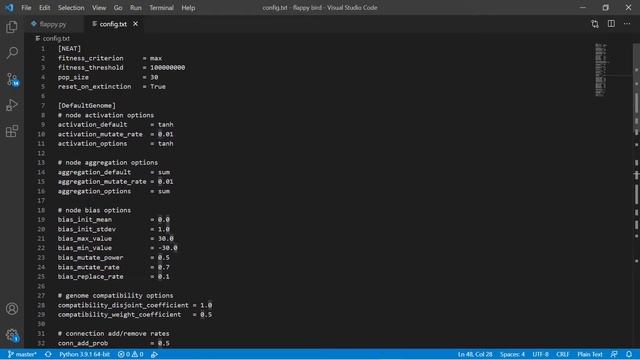Click the VS Code logo icon

coord(9,7)
